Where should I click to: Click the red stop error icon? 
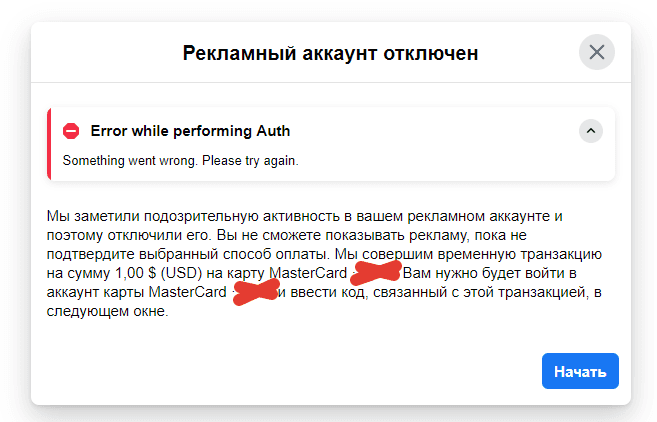click(71, 131)
